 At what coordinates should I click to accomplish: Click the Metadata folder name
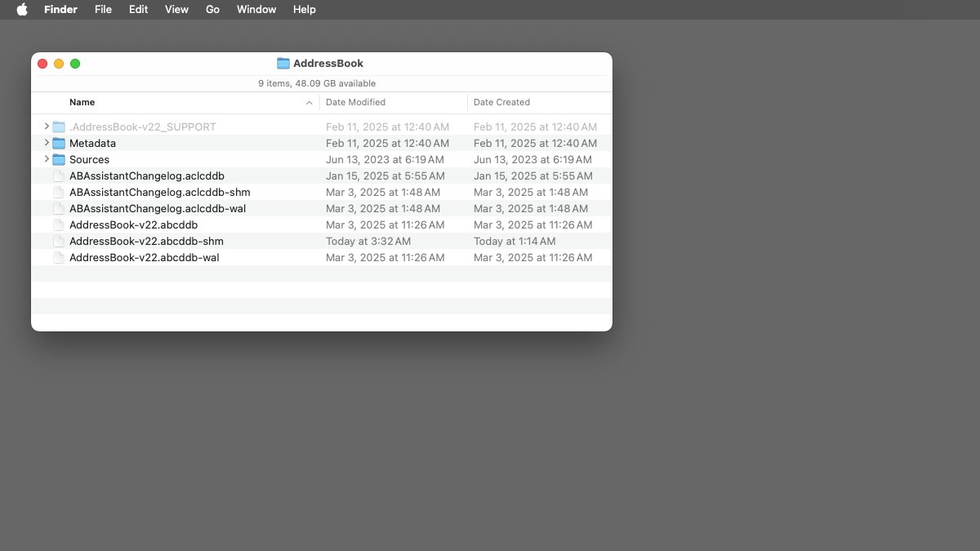[92, 143]
